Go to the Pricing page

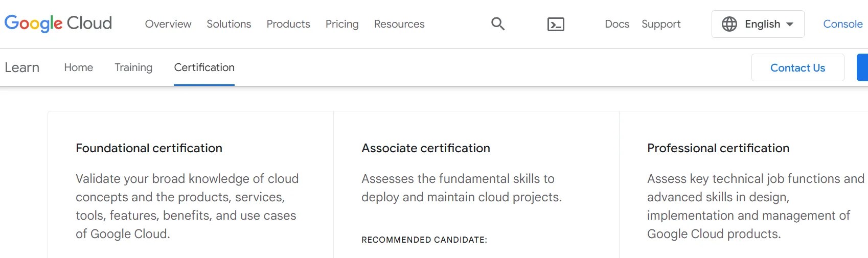click(x=342, y=24)
